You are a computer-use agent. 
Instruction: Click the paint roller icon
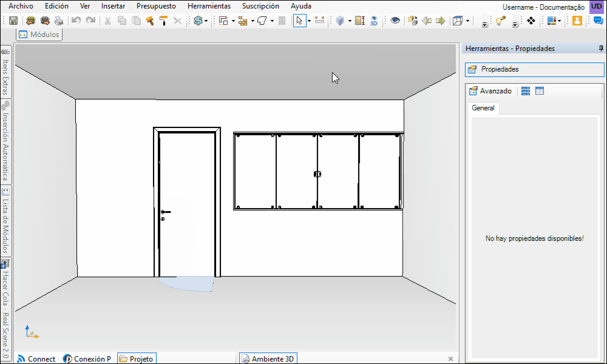click(164, 21)
